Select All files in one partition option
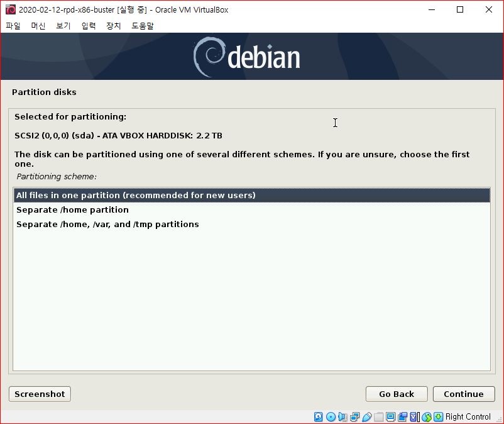The image size is (504, 424). click(x=136, y=195)
